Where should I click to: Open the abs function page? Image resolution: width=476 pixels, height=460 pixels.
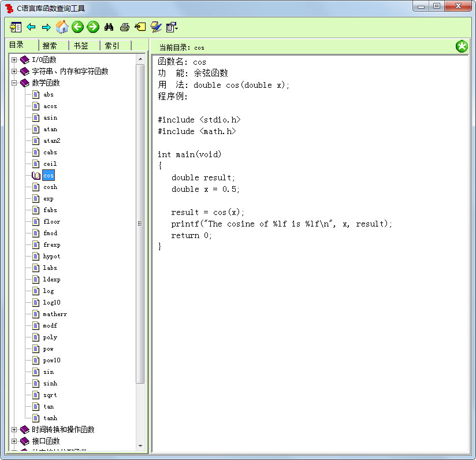(x=49, y=94)
